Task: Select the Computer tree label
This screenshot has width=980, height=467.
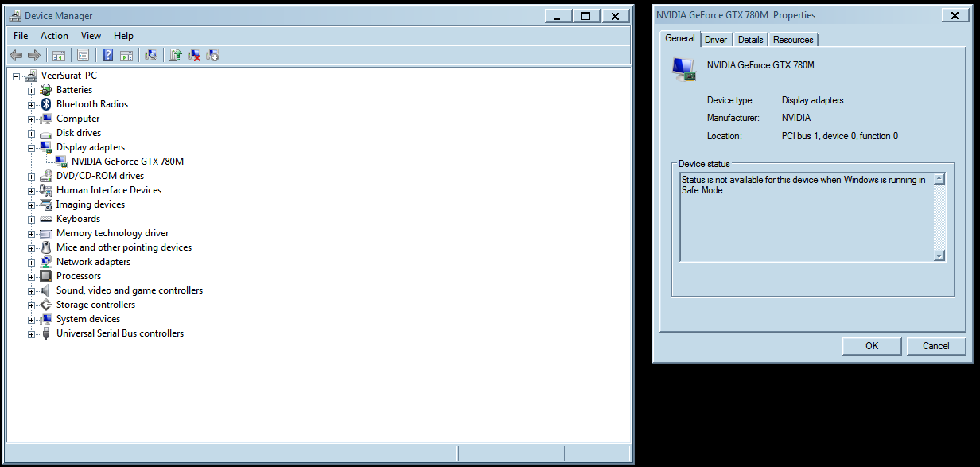Action: 78,119
